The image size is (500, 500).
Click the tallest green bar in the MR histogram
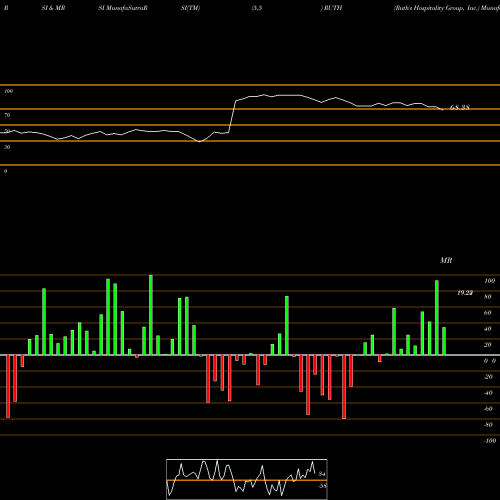coord(151,315)
